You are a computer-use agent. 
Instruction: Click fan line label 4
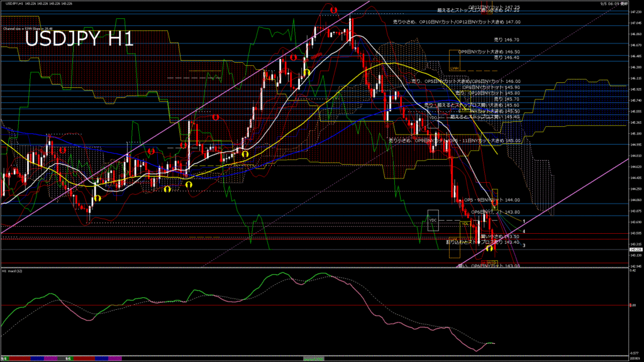tap(524, 231)
